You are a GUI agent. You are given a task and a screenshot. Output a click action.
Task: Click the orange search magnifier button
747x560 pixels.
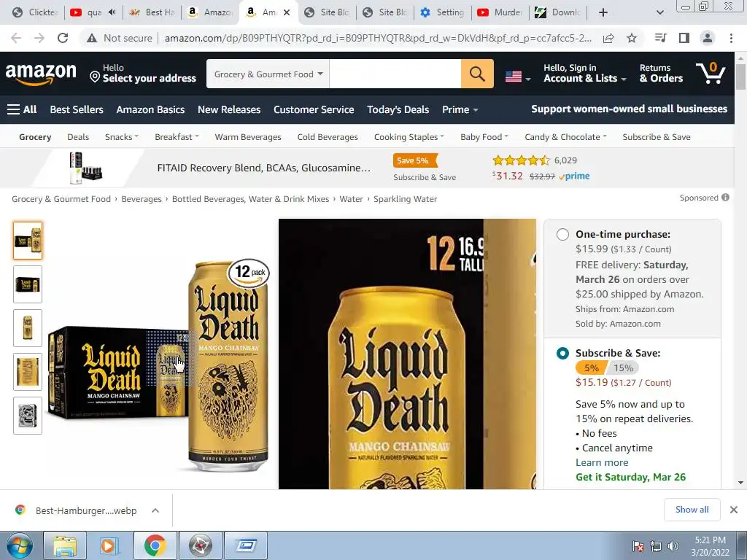pyautogui.click(x=477, y=74)
